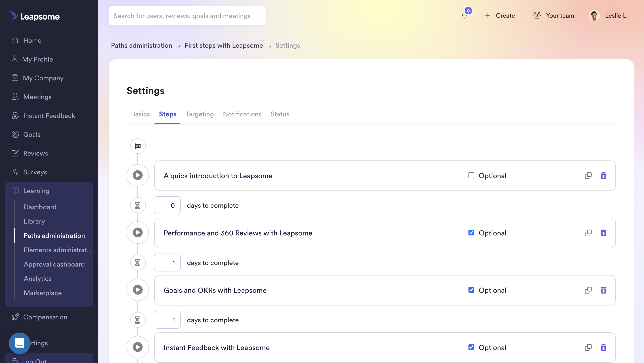Open the notifications bell icon

tap(464, 15)
